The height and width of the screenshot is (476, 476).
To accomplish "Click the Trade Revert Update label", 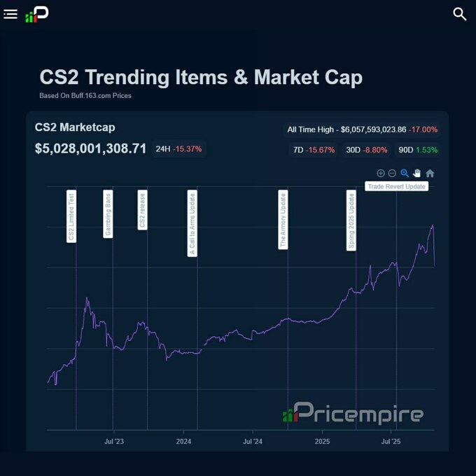I will (397, 186).
